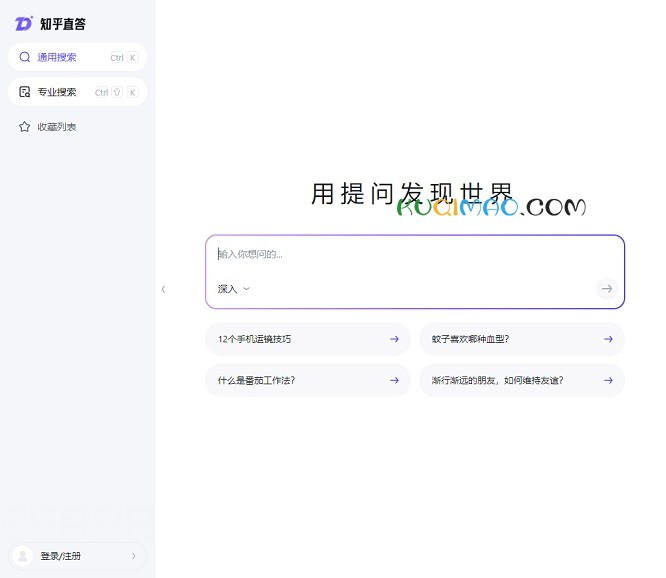
Task: Open the 收藏列表 favorites list
Action: pyautogui.click(x=77, y=127)
